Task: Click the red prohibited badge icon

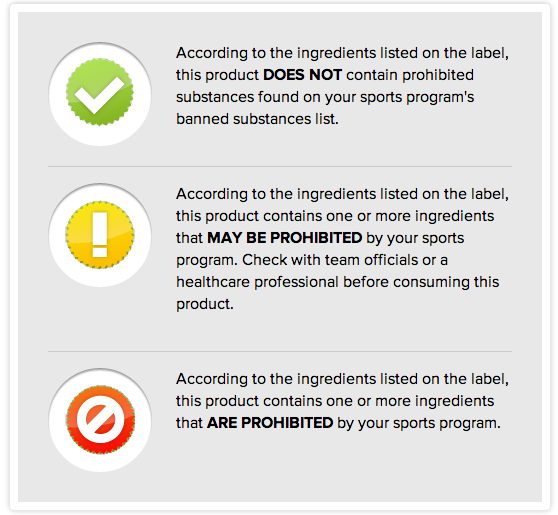Action: click(x=100, y=420)
